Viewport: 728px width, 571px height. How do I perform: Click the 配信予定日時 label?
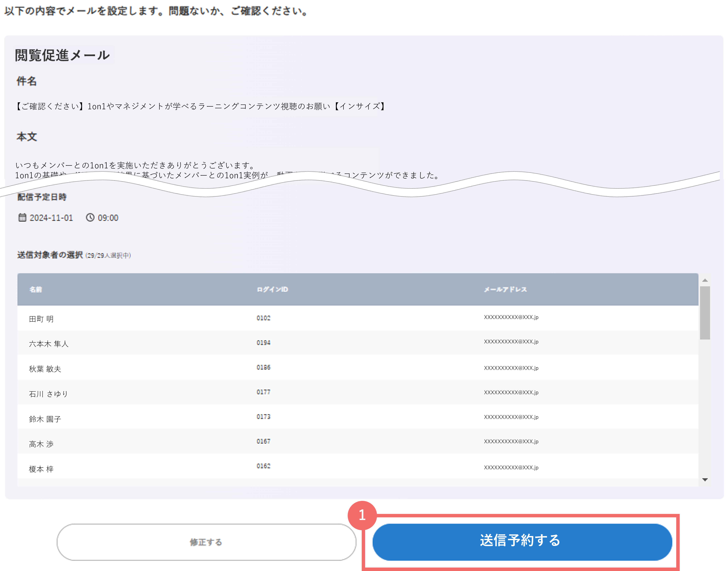click(x=42, y=197)
